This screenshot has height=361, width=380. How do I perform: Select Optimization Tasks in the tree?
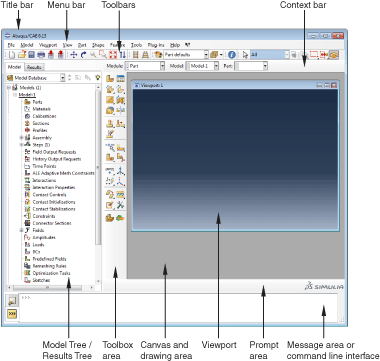coord(51,273)
